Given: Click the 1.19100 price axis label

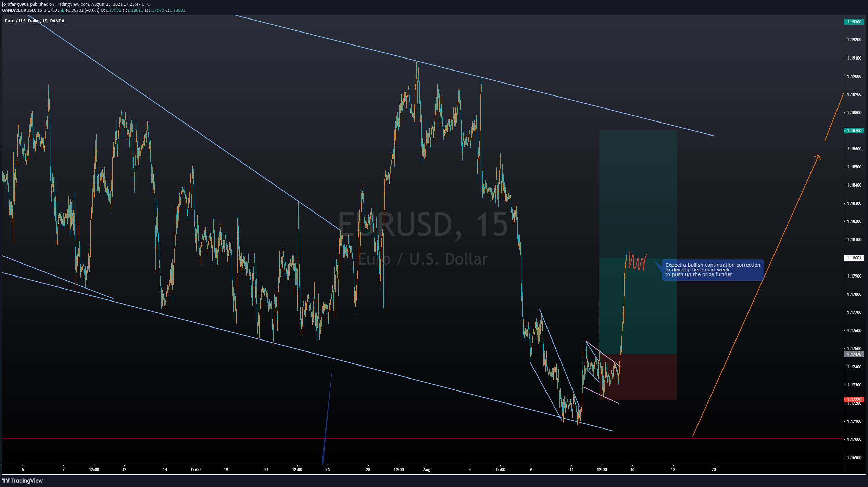Looking at the screenshot, I should [854, 58].
